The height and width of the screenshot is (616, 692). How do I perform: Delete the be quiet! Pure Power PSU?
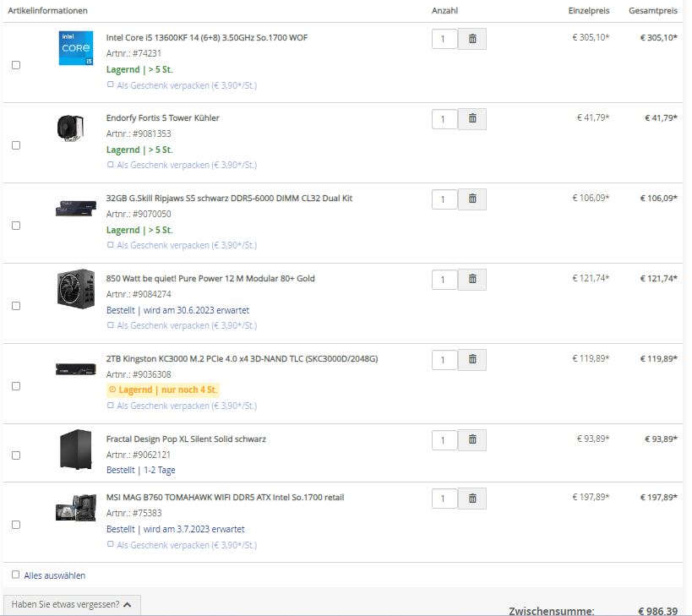pos(471,279)
